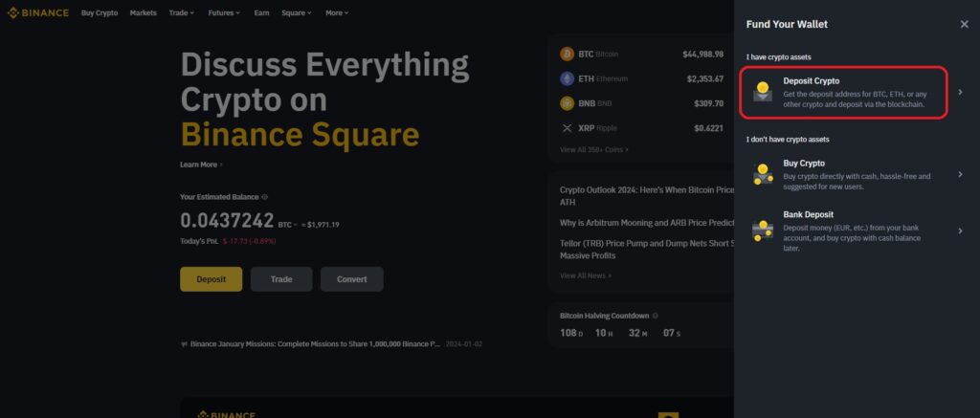Click the Trade button below balance

pyautogui.click(x=281, y=279)
